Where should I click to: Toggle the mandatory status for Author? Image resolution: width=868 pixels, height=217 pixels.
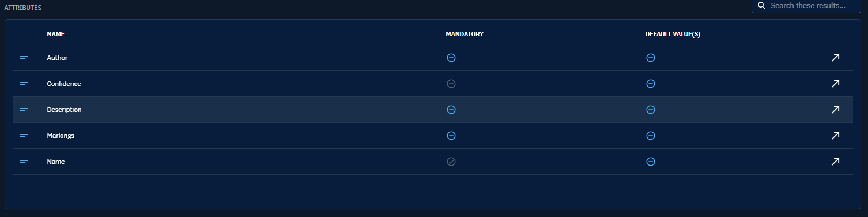tap(451, 58)
